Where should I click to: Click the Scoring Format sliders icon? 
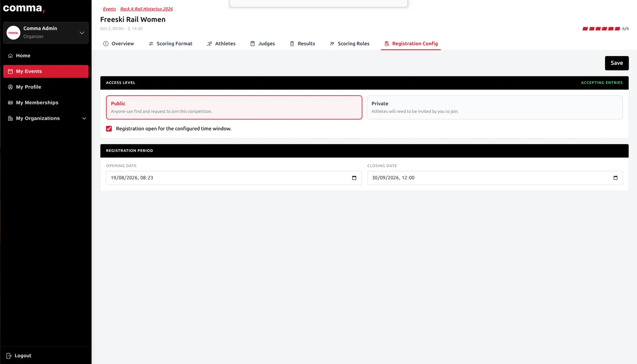(x=151, y=44)
